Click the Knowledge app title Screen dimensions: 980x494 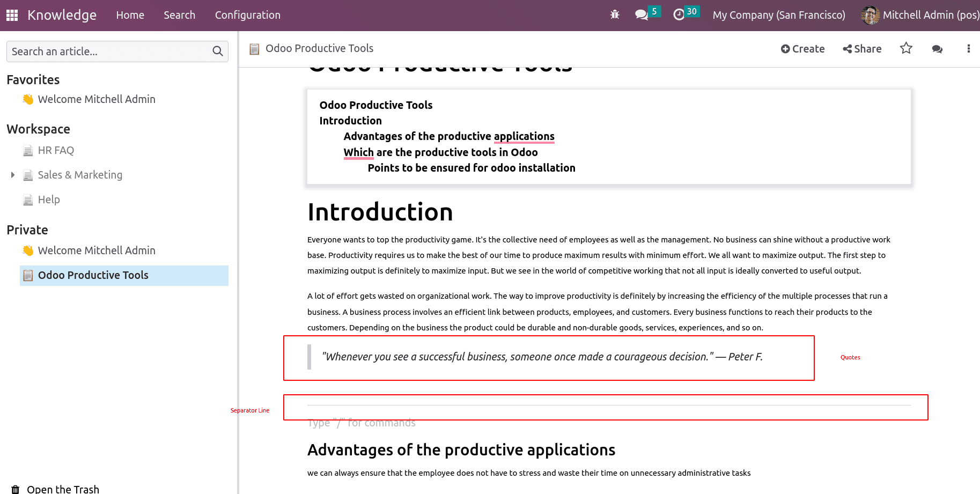pyautogui.click(x=62, y=15)
